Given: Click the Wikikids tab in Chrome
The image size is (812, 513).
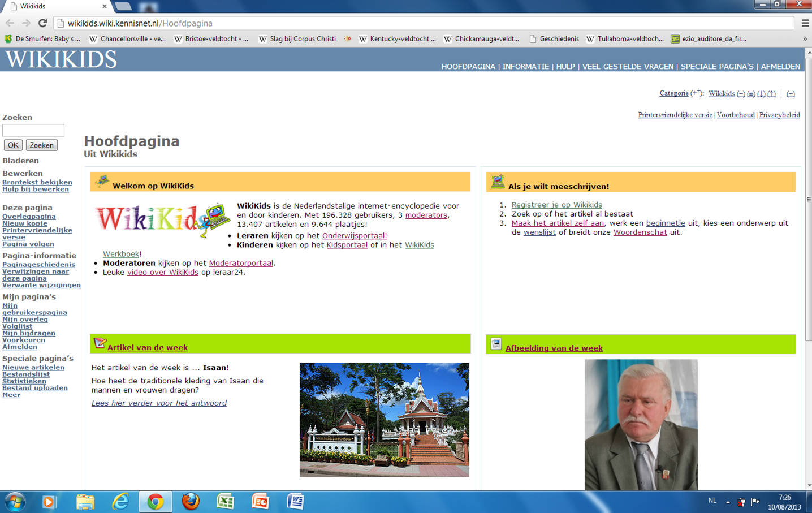Looking at the screenshot, I should click(57, 6).
